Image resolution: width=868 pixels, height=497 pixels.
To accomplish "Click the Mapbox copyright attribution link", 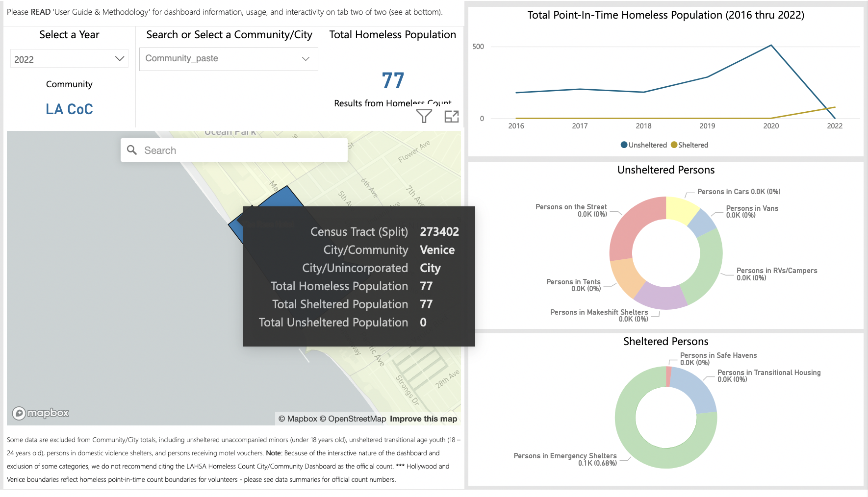I will tap(298, 419).
